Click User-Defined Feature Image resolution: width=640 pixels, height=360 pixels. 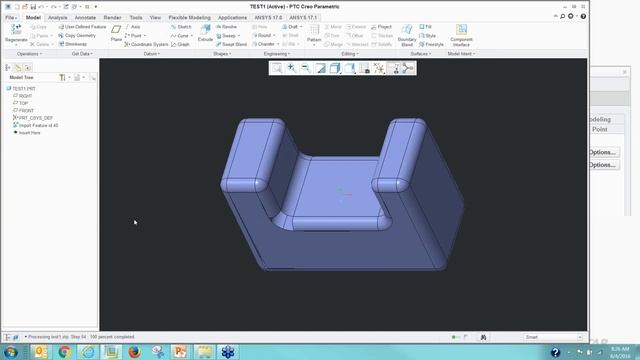coord(82,27)
